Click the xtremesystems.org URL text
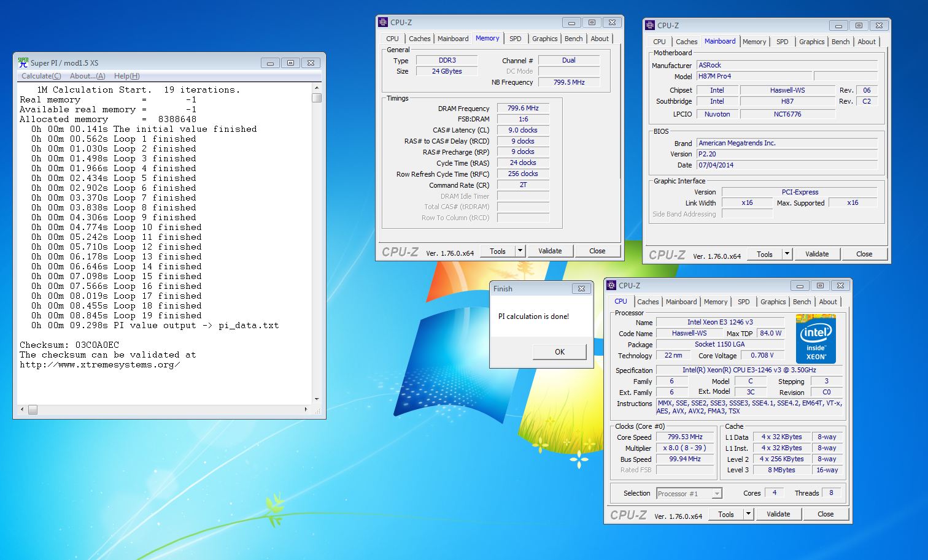Viewport: 928px width, 560px height. pyautogui.click(x=100, y=364)
